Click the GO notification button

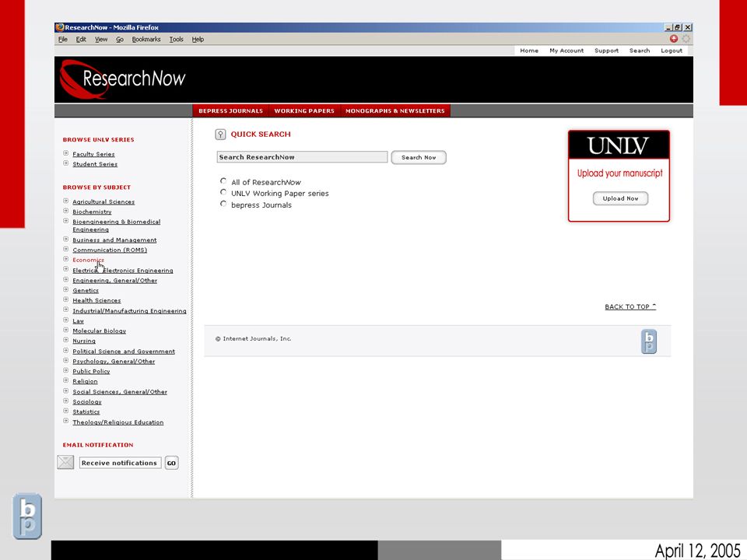click(171, 463)
